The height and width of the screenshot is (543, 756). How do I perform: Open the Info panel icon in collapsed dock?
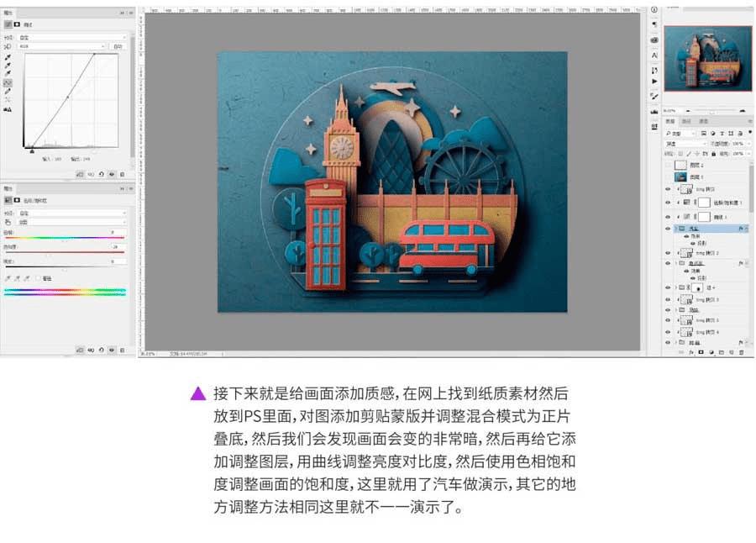click(x=654, y=9)
